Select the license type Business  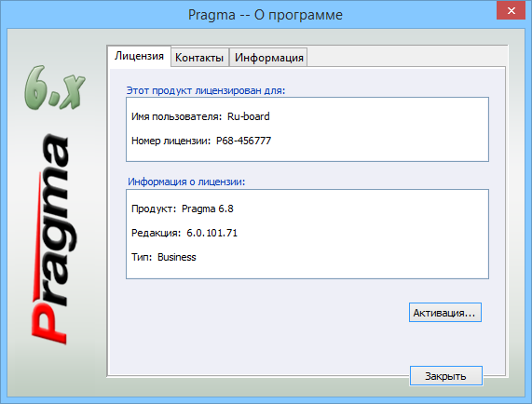(177, 257)
